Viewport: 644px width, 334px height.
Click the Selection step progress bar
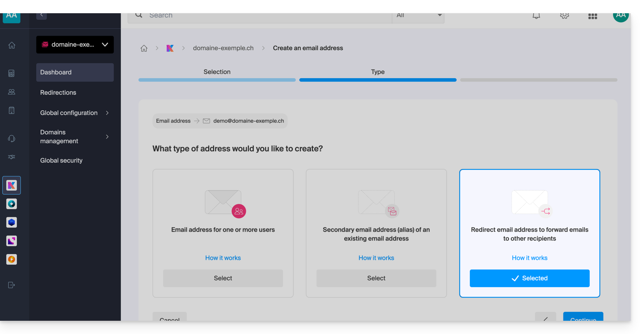tap(217, 80)
